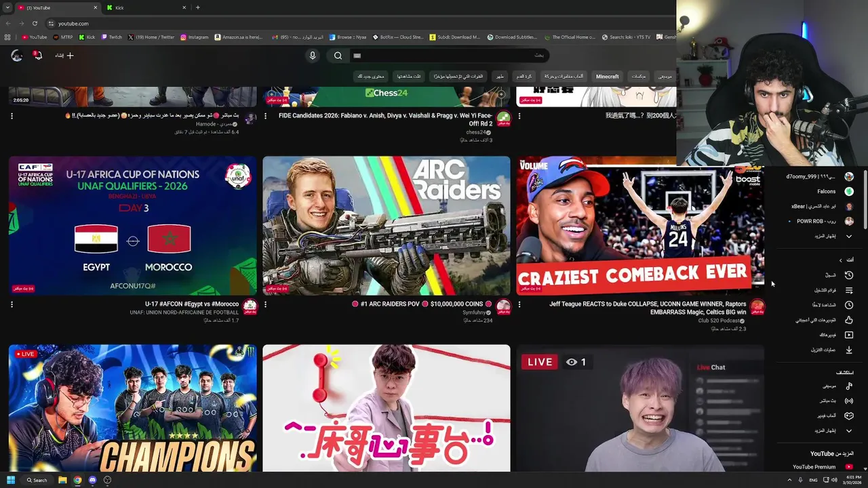
Task: Open the chess24 channel avatar
Action: point(503,119)
